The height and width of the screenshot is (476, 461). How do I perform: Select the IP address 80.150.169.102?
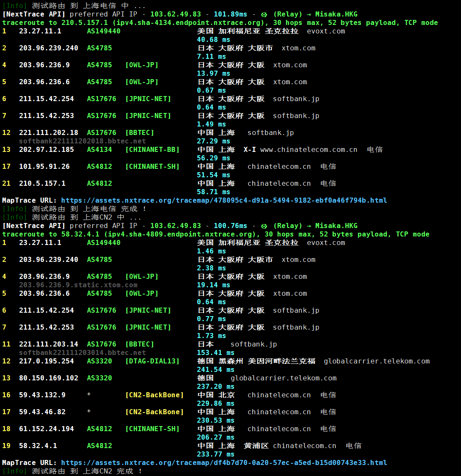click(x=49, y=378)
